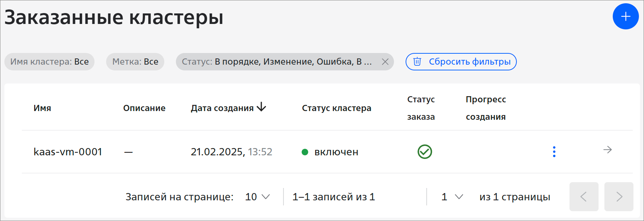Screen dimensions: 644x221
Task: Open the Метка filter chip
Action: [135, 62]
